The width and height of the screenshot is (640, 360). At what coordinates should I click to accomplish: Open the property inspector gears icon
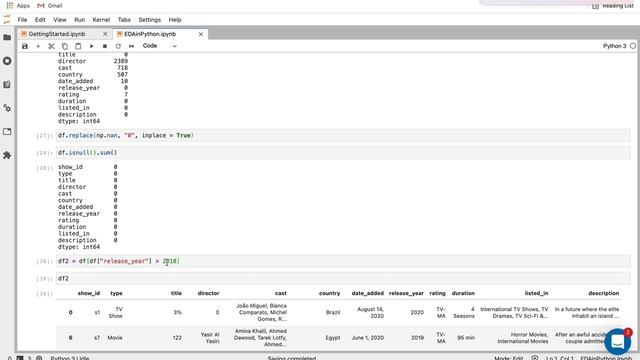tap(7, 108)
